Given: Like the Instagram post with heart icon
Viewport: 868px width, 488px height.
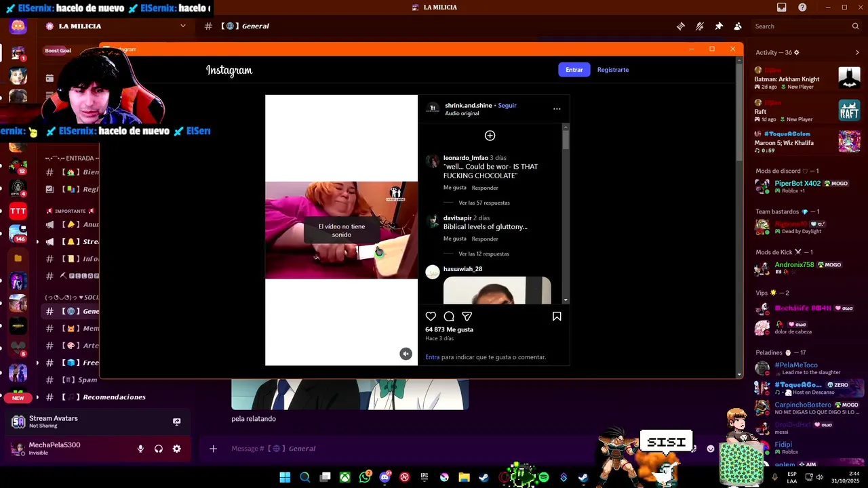Looking at the screenshot, I should pyautogui.click(x=431, y=317).
